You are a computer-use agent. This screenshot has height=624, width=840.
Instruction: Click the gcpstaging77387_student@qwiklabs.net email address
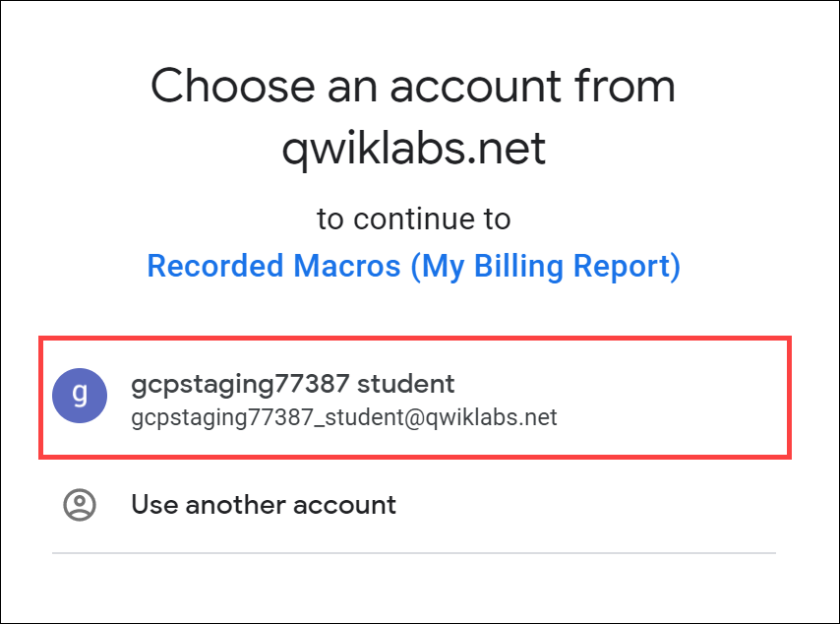click(x=344, y=417)
